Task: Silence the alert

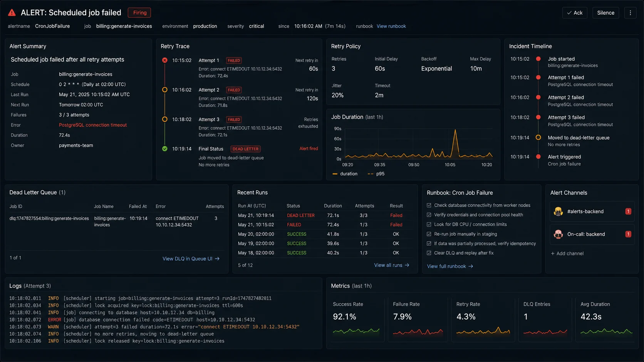Action: 605,13
